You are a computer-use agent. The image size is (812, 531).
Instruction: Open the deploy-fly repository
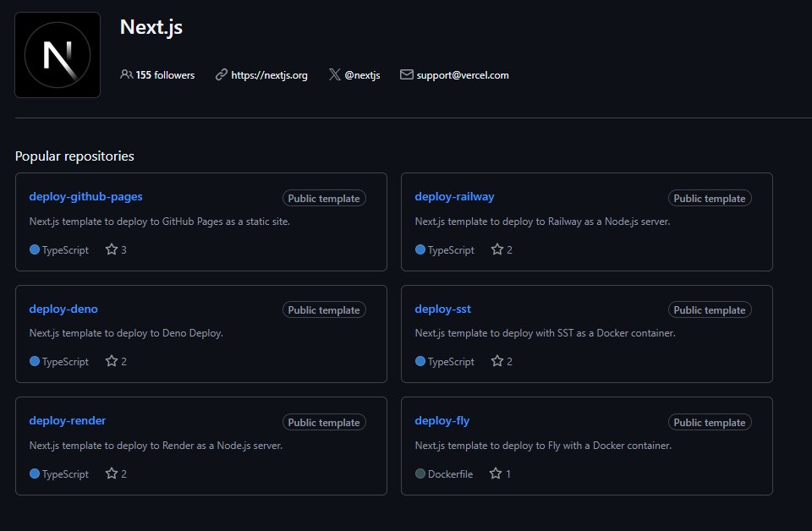point(442,420)
